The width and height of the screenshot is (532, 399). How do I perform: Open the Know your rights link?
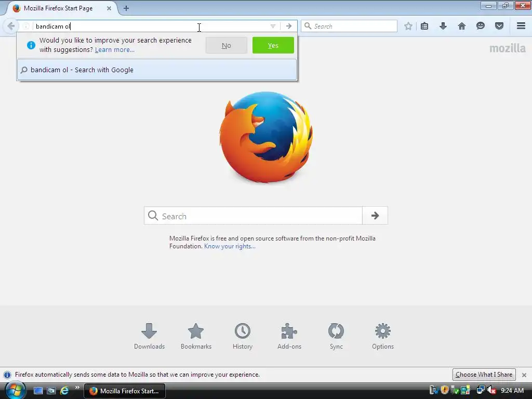pyautogui.click(x=230, y=246)
